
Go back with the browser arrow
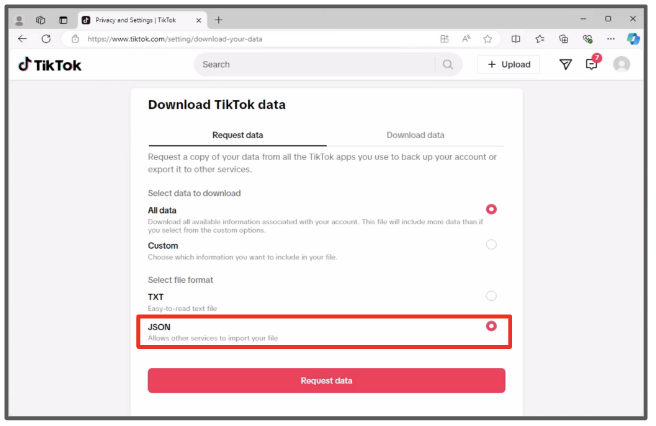[x=23, y=39]
